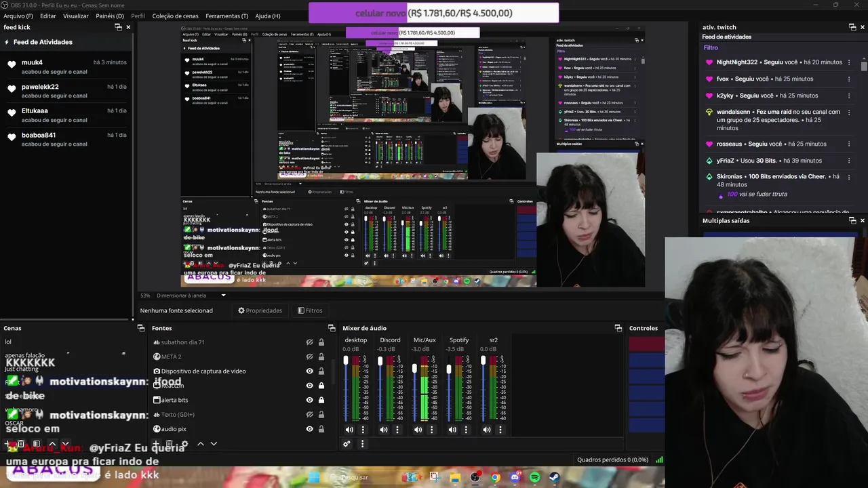Viewport: 868px width, 488px height.
Task: Select the audio pix source row
Action: pyautogui.click(x=237, y=429)
